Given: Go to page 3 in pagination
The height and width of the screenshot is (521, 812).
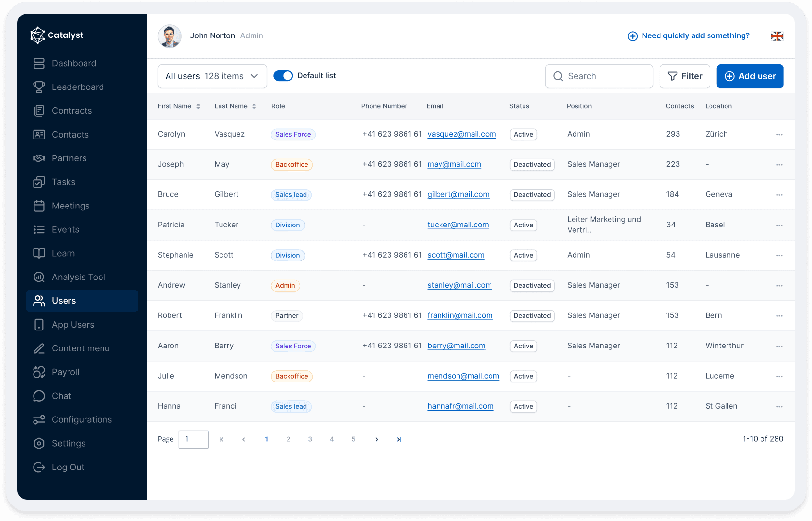Looking at the screenshot, I should 310,439.
